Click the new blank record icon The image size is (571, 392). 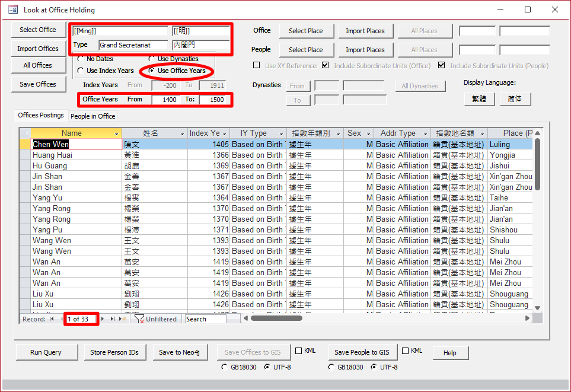(x=123, y=319)
